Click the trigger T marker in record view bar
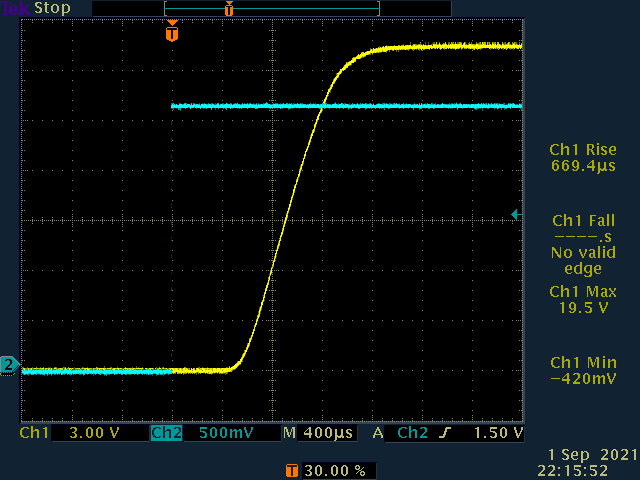This screenshot has width=640, height=480. click(229, 9)
